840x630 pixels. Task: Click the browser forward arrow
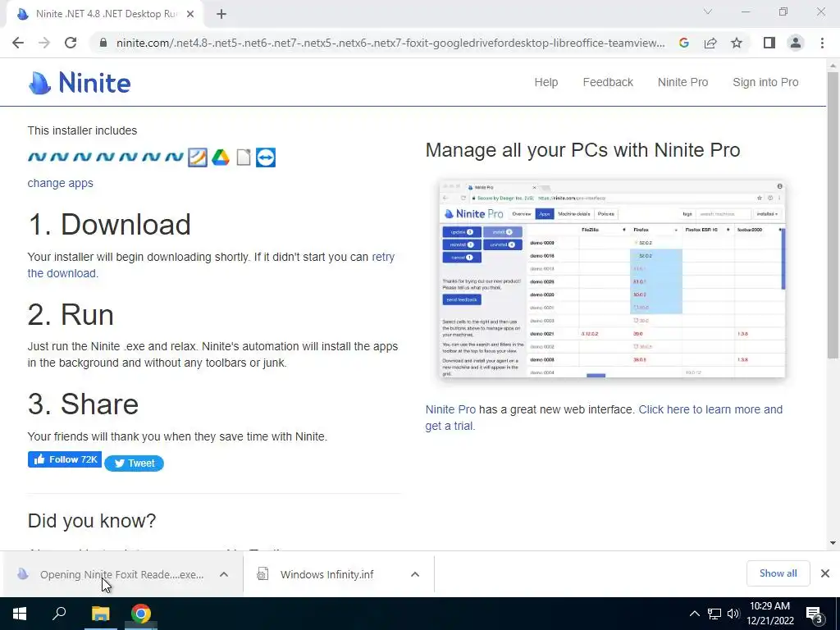44,43
